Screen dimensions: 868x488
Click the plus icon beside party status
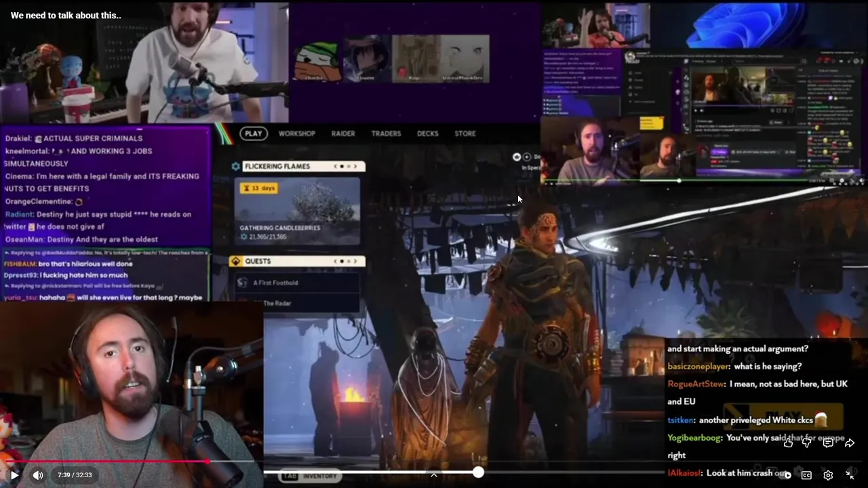tap(526, 157)
